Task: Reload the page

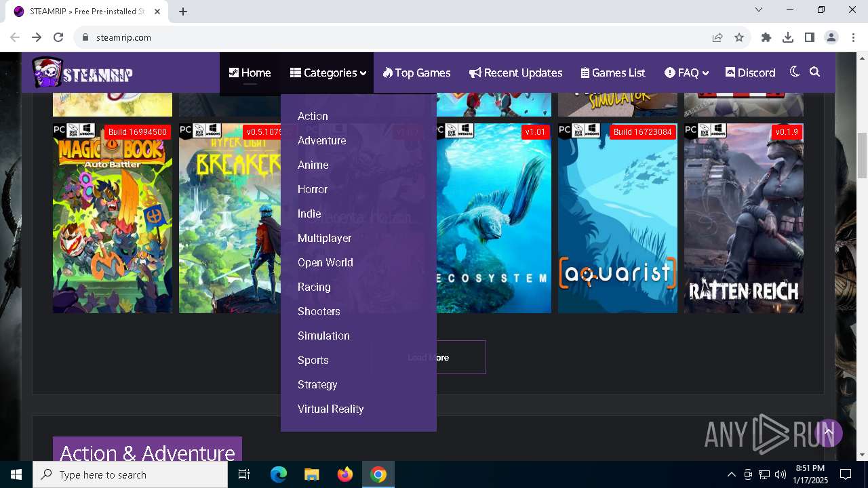Action: point(58,37)
